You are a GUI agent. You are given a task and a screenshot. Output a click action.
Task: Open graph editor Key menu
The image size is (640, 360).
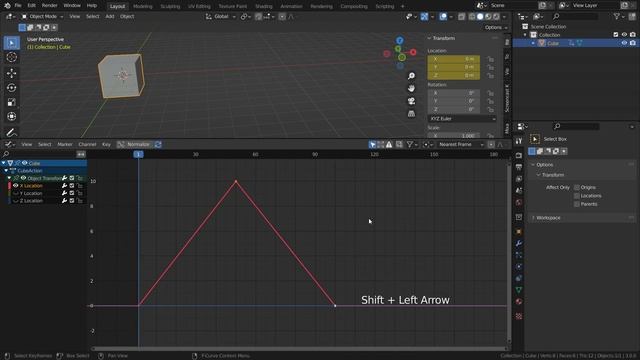click(106, 144)
